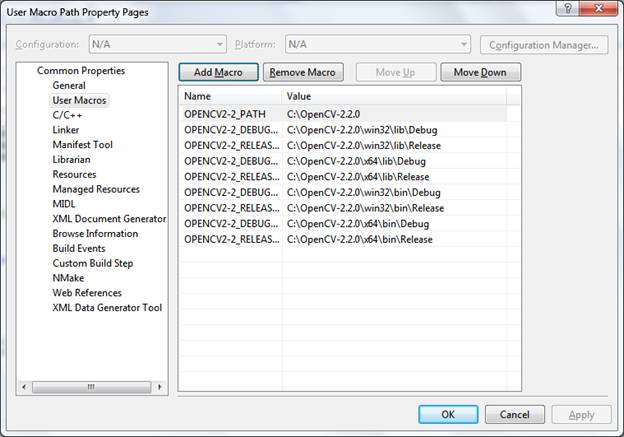This screenshot has height=437, width=624.
Task: Select Custom Build Step tree item
Action: 93,263
